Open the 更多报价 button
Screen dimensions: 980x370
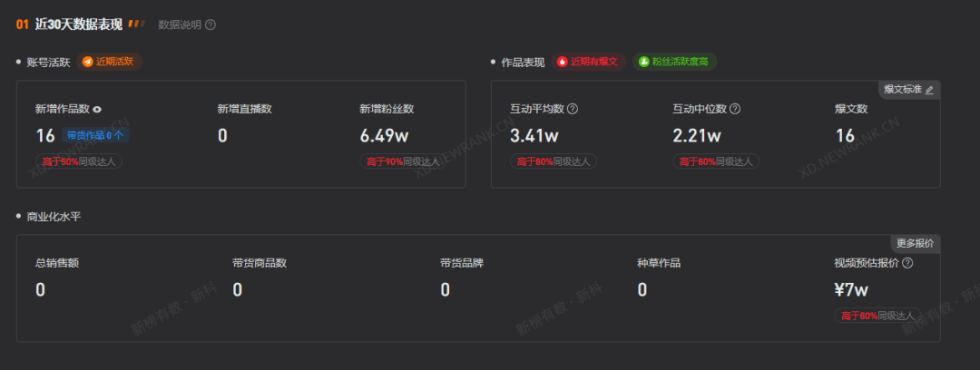[915, 243]
